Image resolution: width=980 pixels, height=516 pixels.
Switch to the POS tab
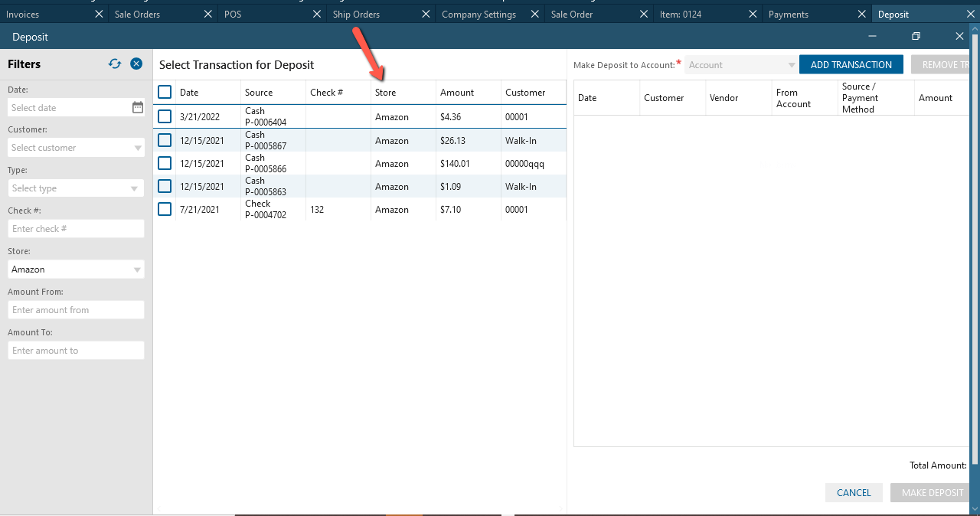(233, 15)
